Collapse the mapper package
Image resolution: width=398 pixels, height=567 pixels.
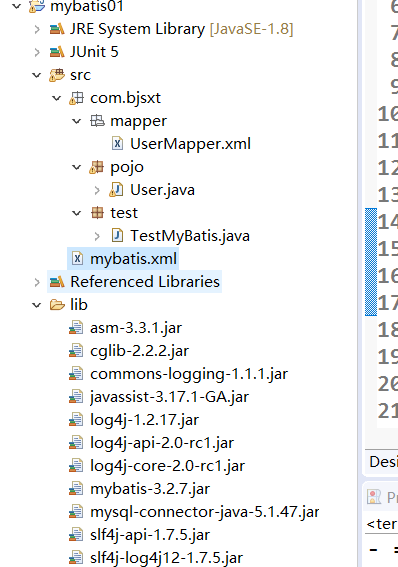pos(77,121)
